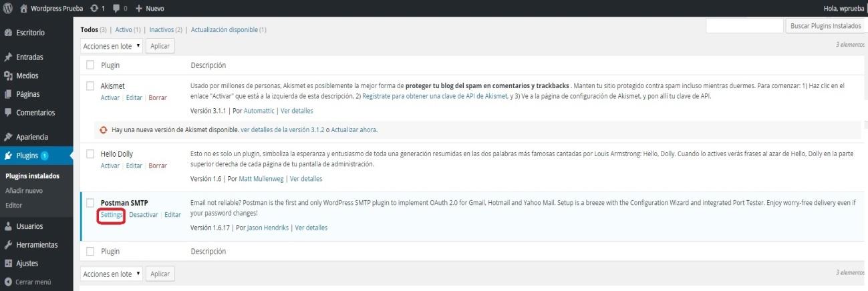Viewport: 868px width, 291px height.
Task: Filter plugins by Todos
Action: point(89,30)
